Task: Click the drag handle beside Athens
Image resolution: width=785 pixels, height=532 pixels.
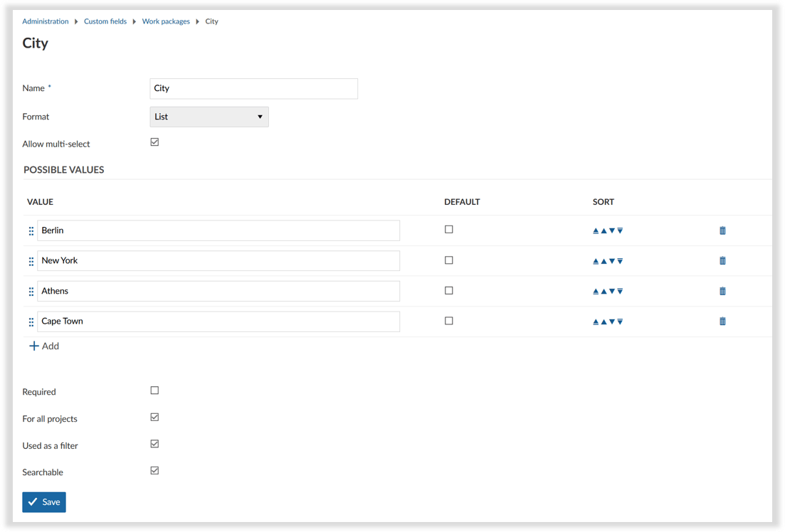Action: [x=31, y=292]
